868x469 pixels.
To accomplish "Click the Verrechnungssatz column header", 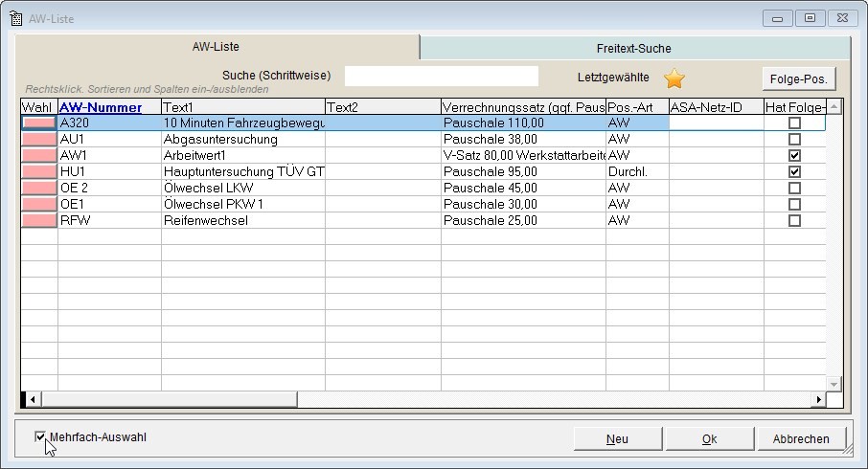I will [x=524, y=107].
